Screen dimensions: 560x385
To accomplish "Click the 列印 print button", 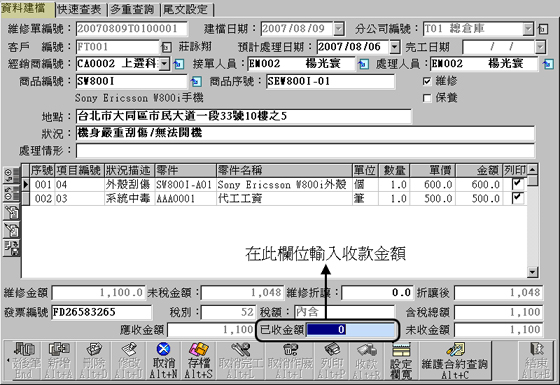I will tap(332, 361).
